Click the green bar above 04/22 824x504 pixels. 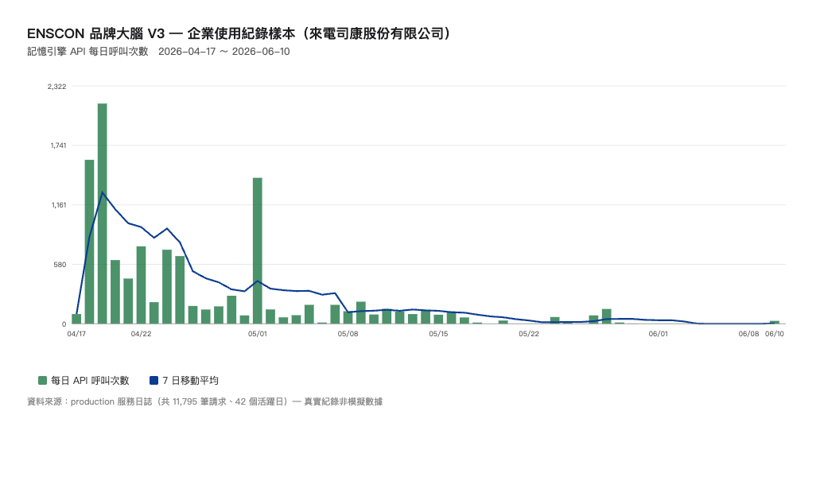click(x=141, y=285)
